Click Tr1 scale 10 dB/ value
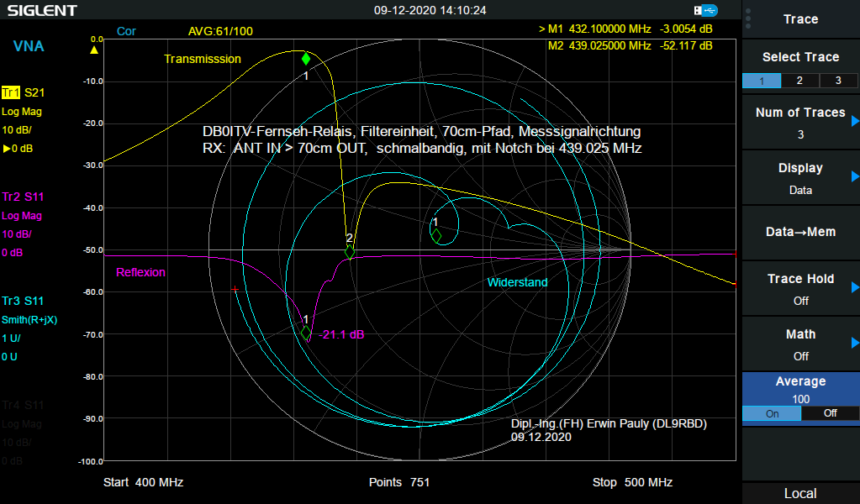Screen dimensions: 860x504 click(17, 130)
